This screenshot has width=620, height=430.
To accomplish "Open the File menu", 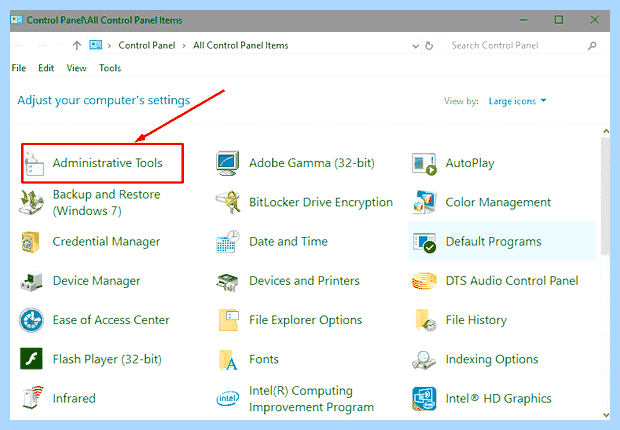I will tap(19, 68).
